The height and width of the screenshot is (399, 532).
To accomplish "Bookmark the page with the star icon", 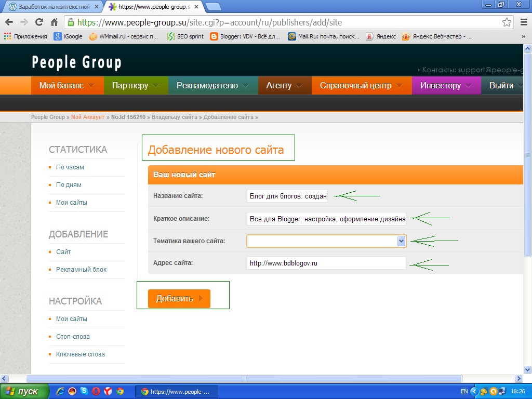I will point(507,22).
